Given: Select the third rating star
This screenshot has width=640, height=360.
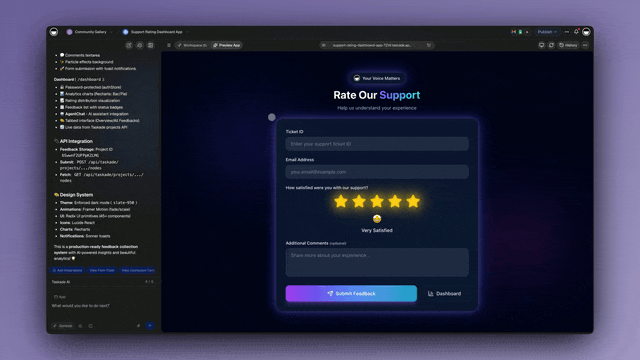Looking at the screenshot, I should coord(377,201).
